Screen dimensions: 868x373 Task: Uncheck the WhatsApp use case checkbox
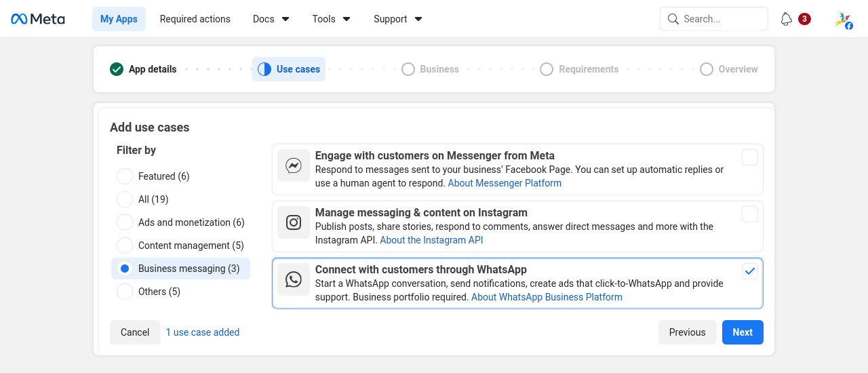pos(750,271)
